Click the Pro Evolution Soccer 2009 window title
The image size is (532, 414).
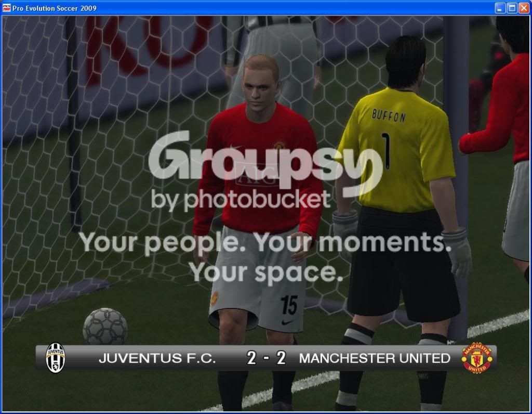click(54, 8)
